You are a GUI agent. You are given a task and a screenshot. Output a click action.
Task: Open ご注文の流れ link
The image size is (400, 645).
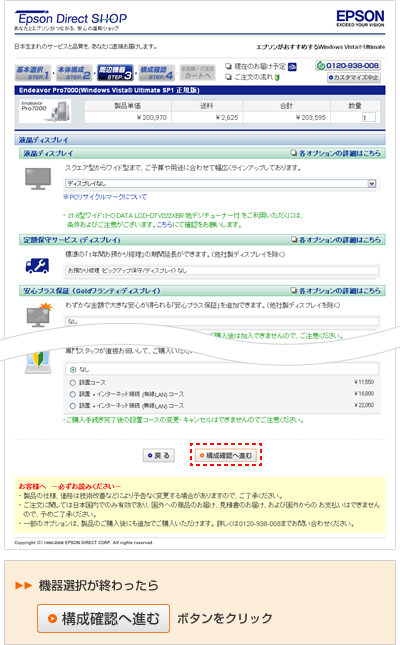point(253,77)
